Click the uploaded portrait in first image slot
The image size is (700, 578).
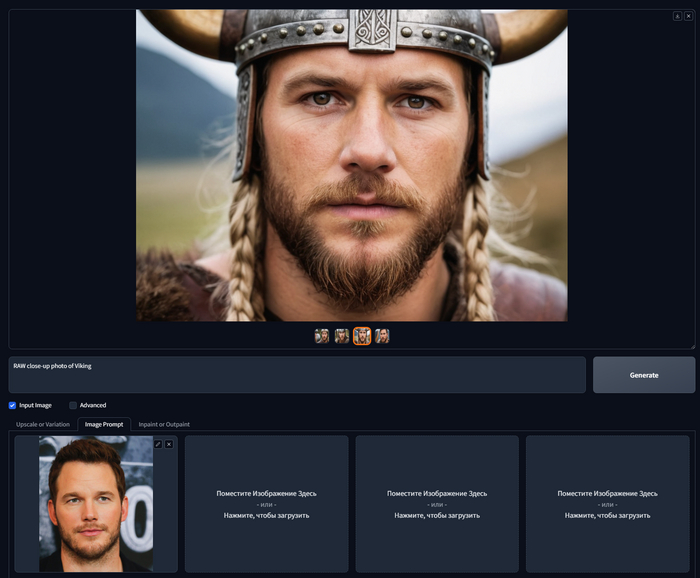coord(96,504)
